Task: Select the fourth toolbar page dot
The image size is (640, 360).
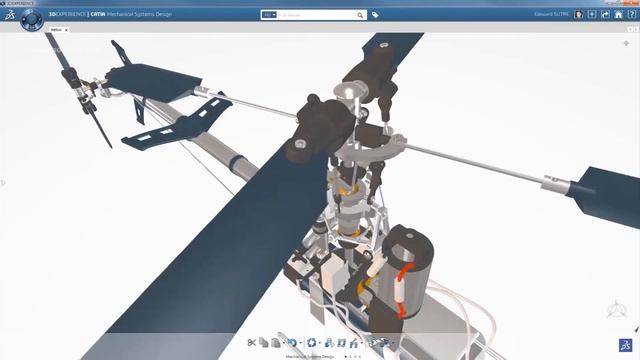Action: tap(360, 357)
